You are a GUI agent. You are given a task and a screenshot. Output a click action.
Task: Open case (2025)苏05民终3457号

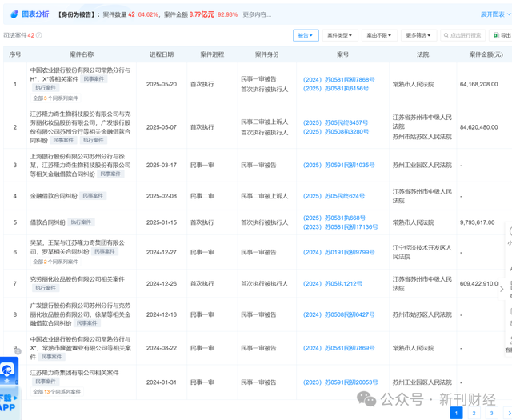click(x=335, y=122)
